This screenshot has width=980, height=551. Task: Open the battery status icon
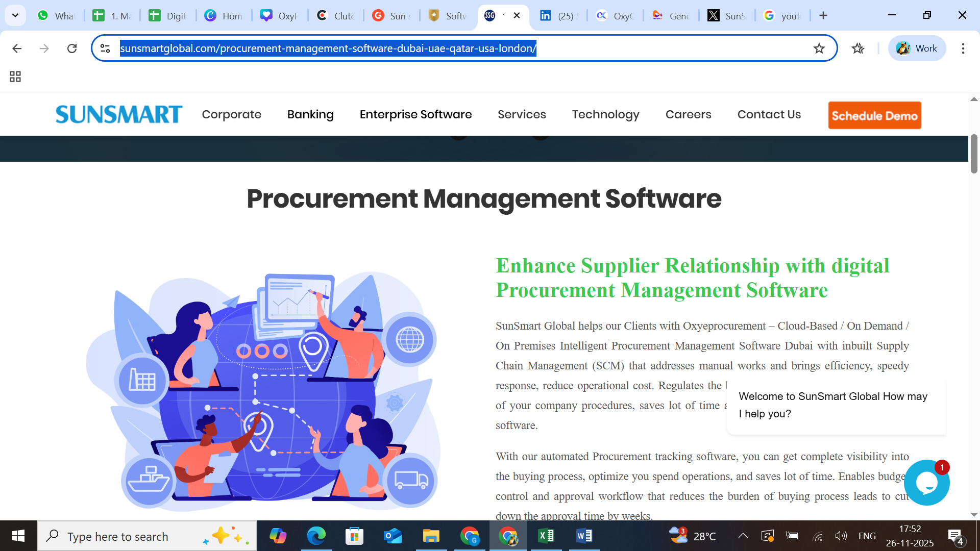pos(792,536)
